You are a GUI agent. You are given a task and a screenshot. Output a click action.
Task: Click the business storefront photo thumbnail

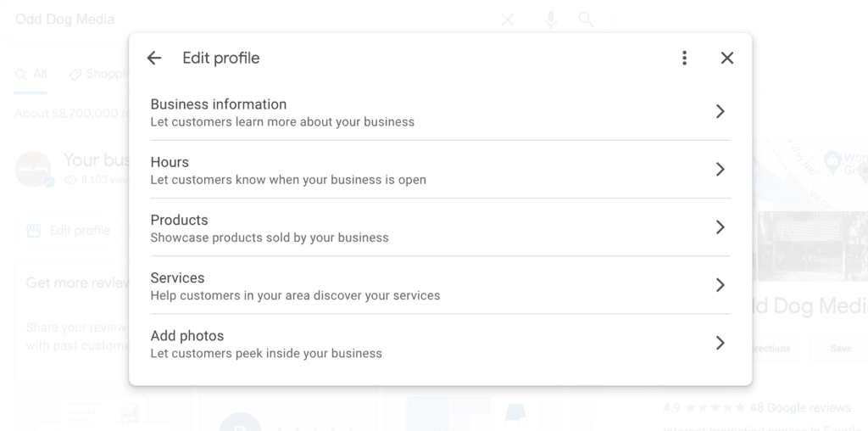813,246
